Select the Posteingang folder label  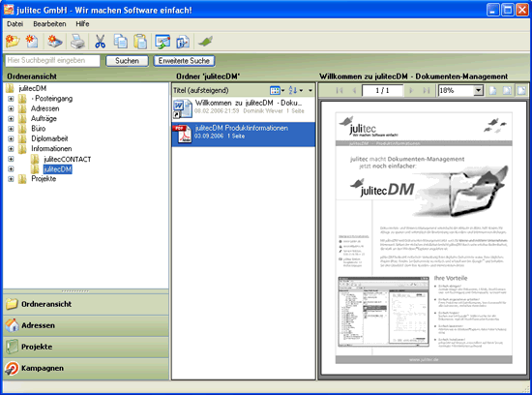point(51,99)
